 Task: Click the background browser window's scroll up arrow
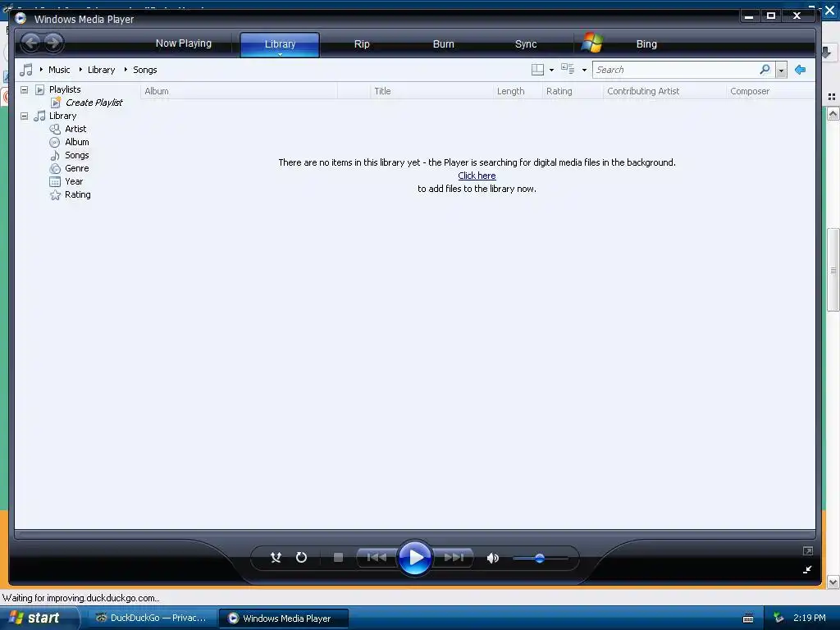[833, 113]
